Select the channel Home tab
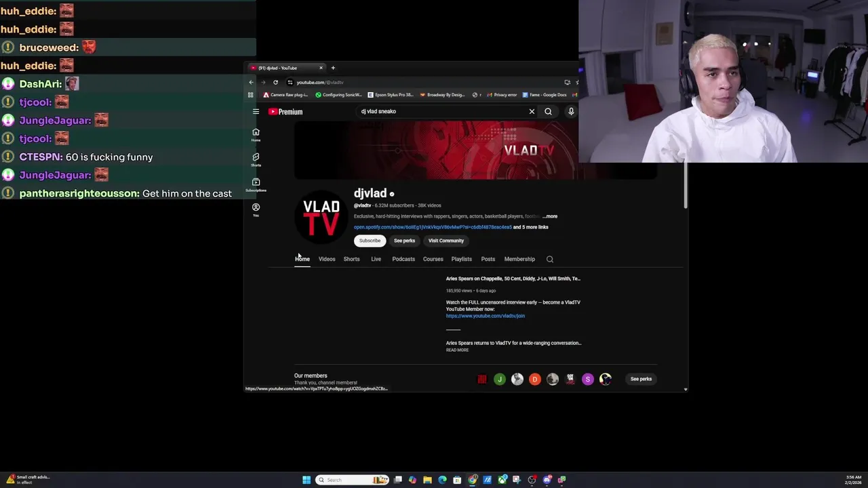Viewport: 868px width, 488px height. [x=302, y=259]
